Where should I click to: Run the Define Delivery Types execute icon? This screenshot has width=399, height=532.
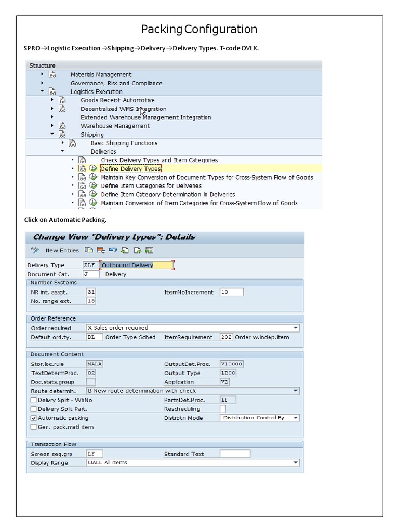click(x=93, y=169)
